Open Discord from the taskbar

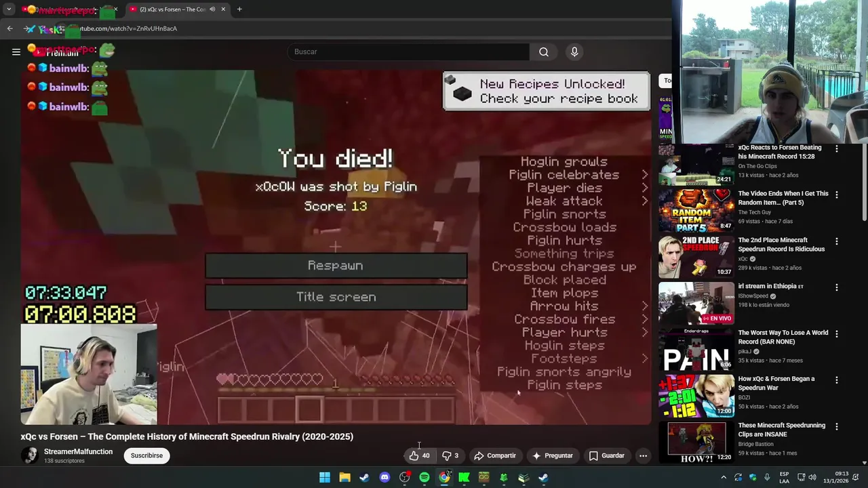pyautogui.click(x=384, y=477)
